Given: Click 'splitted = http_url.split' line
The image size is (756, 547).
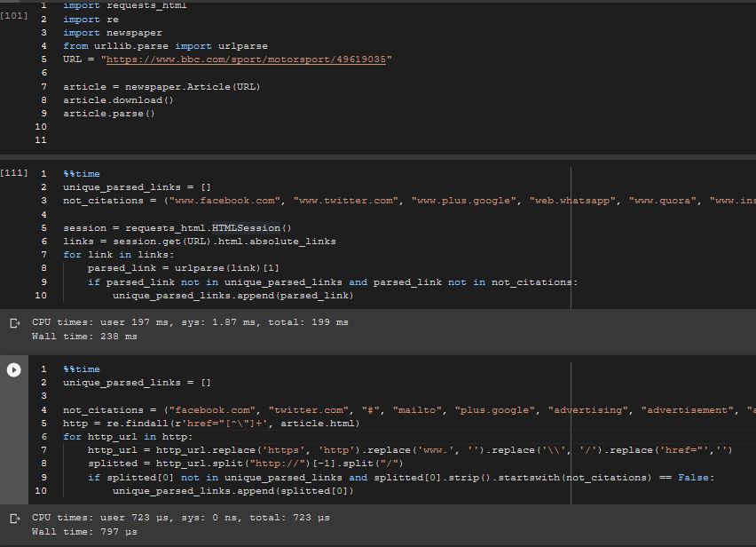Looking at the screenshot, I should click(x=246, y=464).
